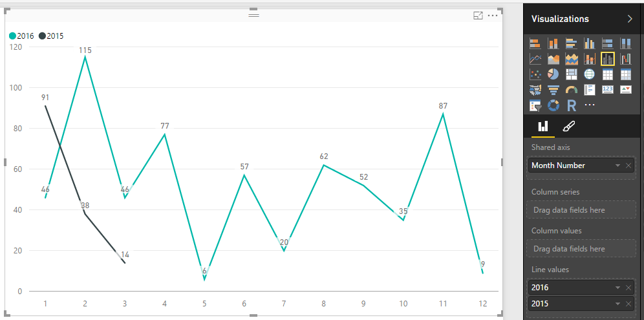Select the donut chart visualization
644x320 pixels.
(553, 105)
